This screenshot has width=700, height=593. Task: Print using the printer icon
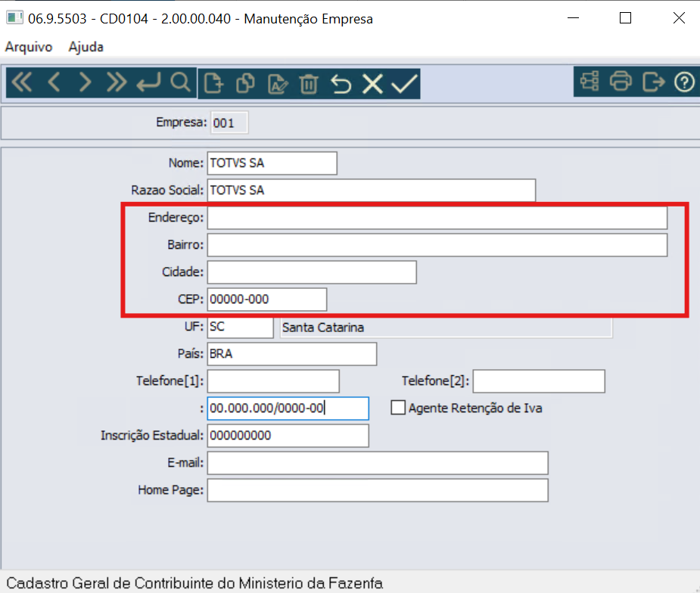[621, 82]
